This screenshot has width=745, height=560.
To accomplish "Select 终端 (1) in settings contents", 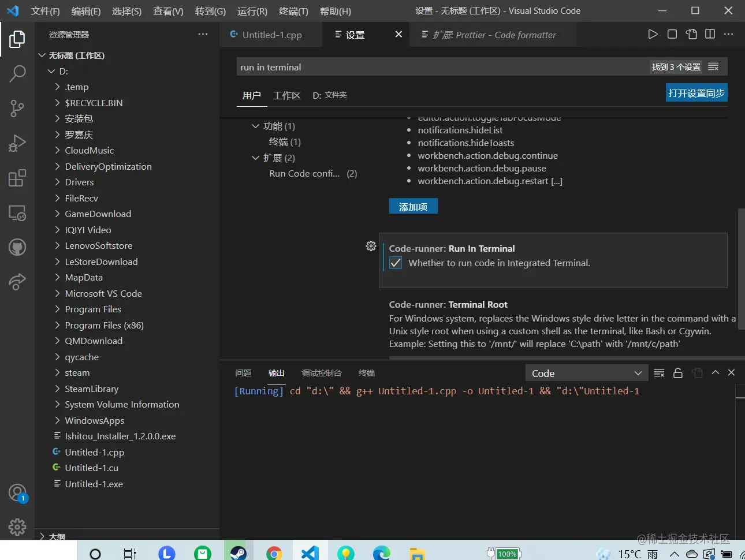I will coord(285,142).
